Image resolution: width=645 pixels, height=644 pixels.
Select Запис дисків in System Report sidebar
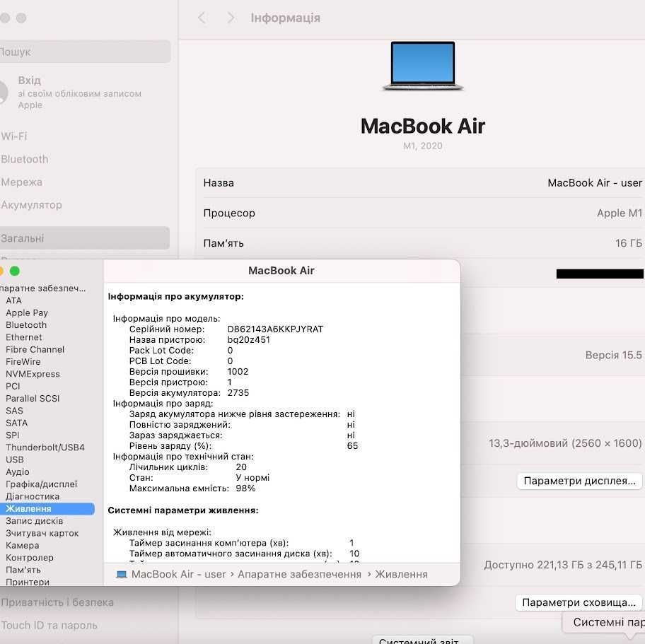point(34,521)
